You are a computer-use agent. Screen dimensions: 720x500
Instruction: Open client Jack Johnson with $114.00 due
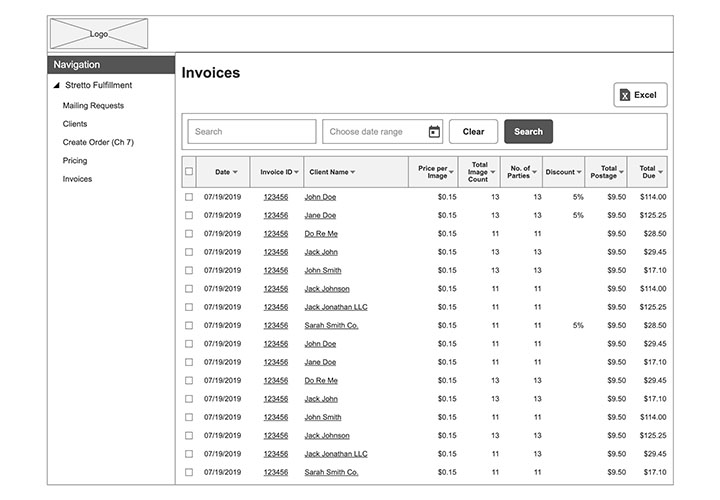coord(327,289)
